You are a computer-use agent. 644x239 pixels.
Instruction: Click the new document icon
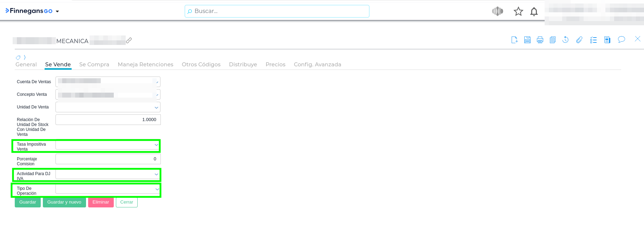[x=514, y=40]
